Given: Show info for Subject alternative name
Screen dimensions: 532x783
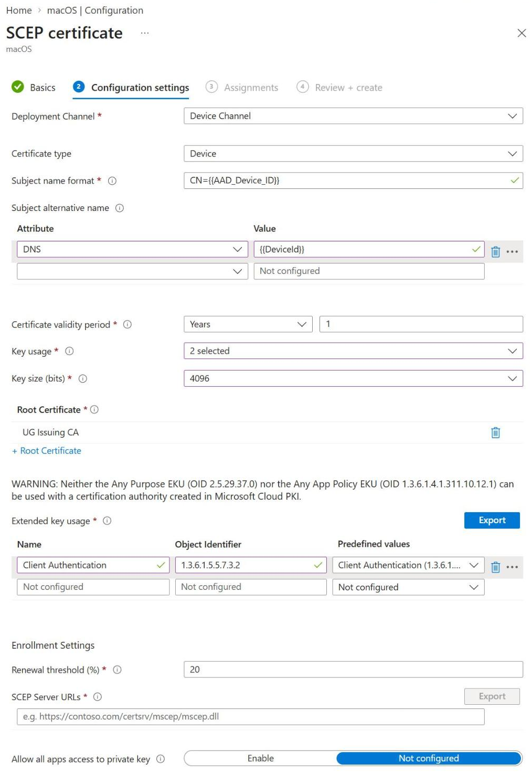Looking at the screenshot, I should pyautogui.click(x=120, y=208).
